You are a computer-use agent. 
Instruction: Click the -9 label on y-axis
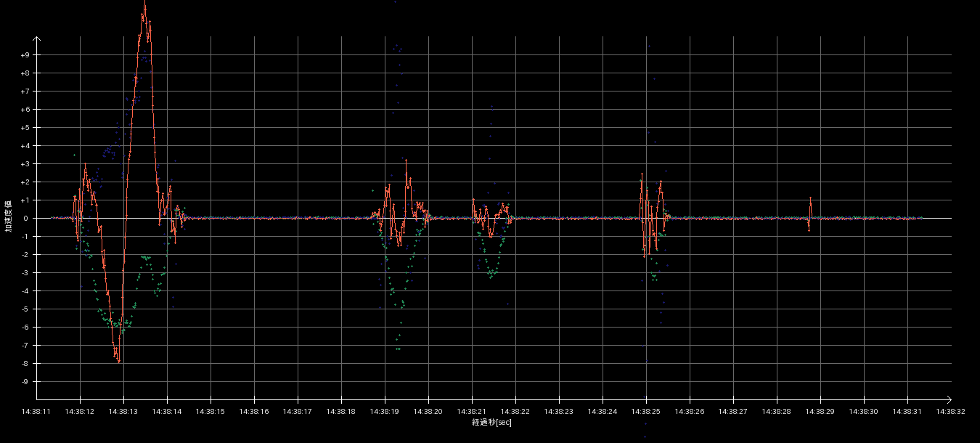(25, 382)
